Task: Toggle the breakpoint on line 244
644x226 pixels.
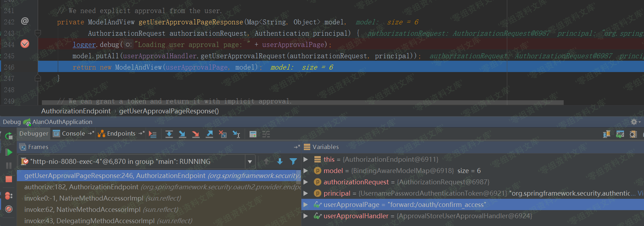Action: (x=25, y=44)
